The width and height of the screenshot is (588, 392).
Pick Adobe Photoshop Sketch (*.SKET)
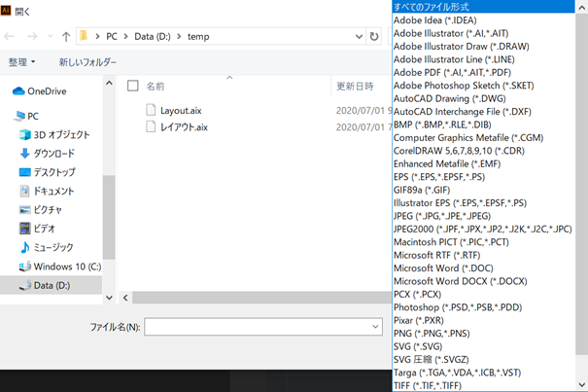483,86
